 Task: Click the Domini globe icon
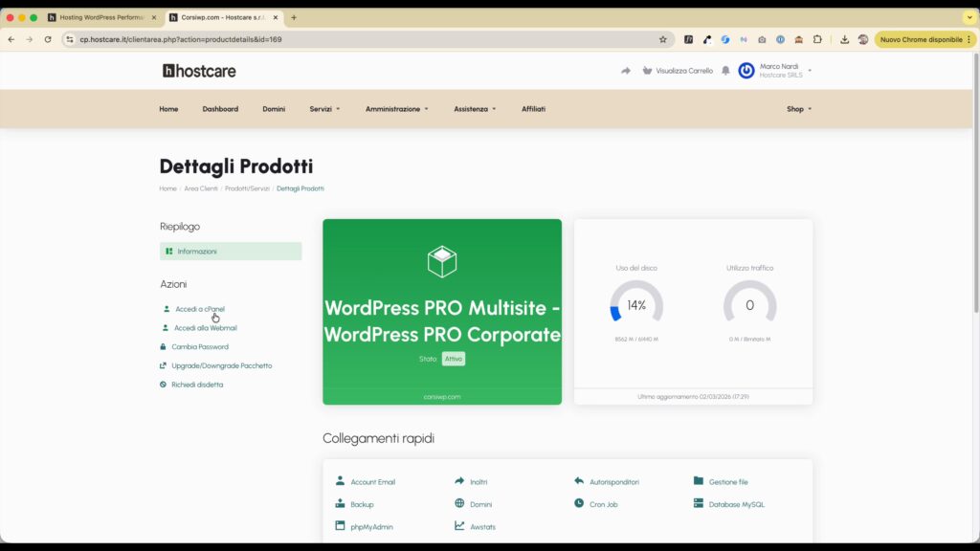459,503
